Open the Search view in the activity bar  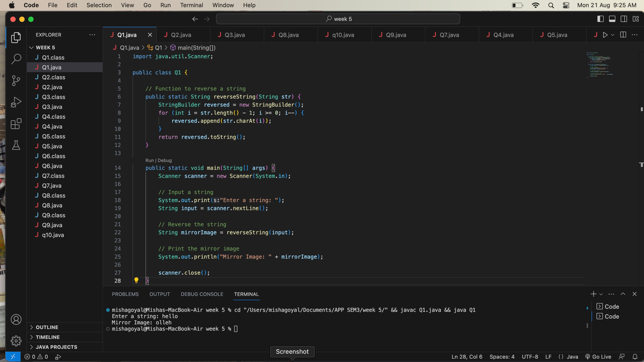coord(16,60)
